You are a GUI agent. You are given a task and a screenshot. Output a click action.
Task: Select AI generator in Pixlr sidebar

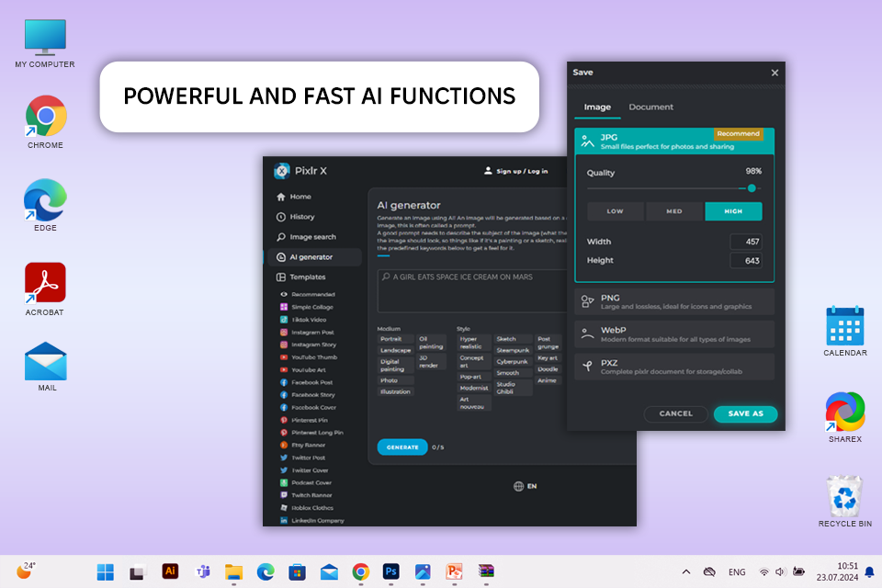tap(312, 257)
